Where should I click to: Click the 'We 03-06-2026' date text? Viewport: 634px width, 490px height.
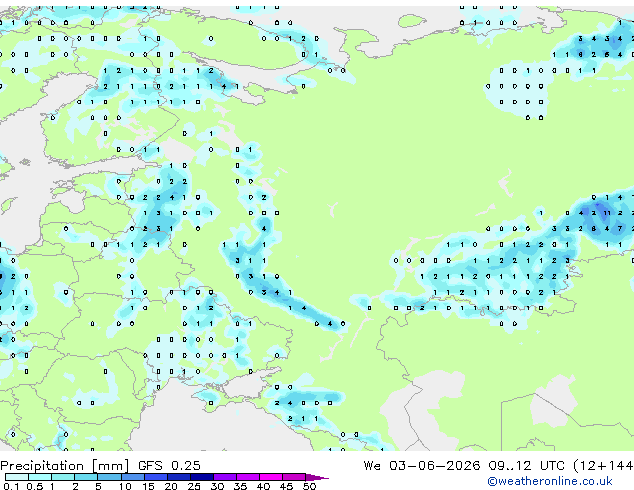click(x=422, y=466)
